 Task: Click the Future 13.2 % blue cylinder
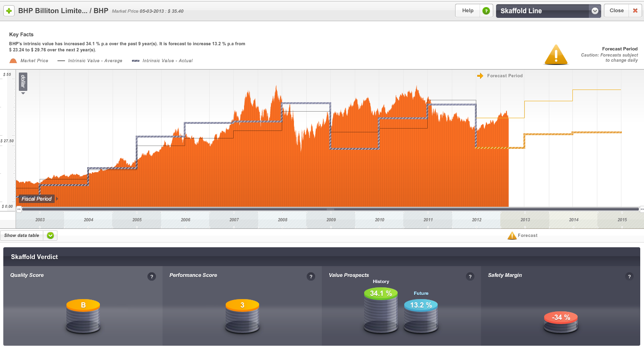[421, 317]
